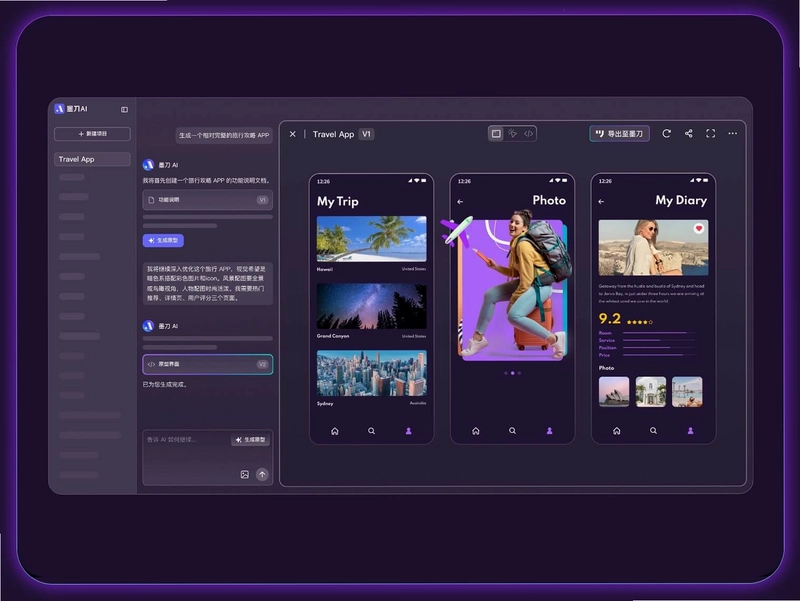
Task: Close the Travel App preview panel
Action: 292,134
